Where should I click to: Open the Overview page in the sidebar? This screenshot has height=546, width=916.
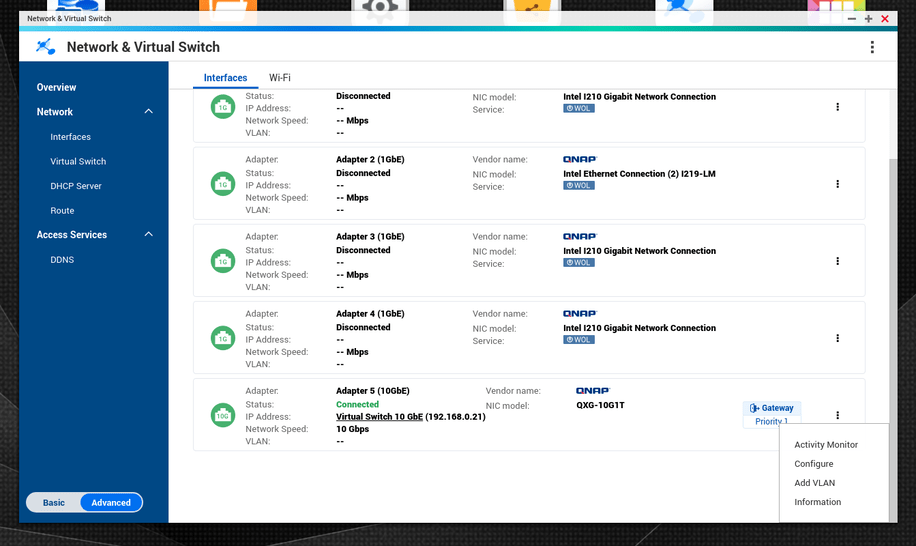click(x=56, y=88)
